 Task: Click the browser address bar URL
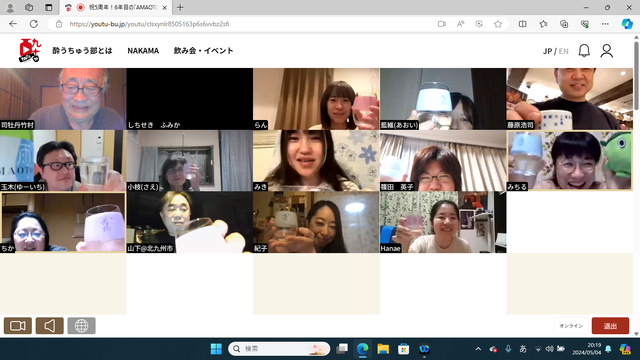coord(149,24)
